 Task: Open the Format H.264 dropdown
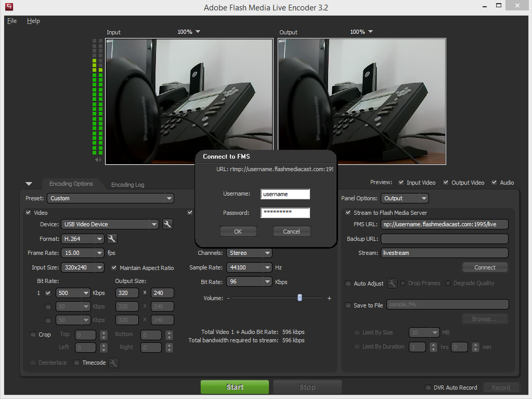point(83,239)
